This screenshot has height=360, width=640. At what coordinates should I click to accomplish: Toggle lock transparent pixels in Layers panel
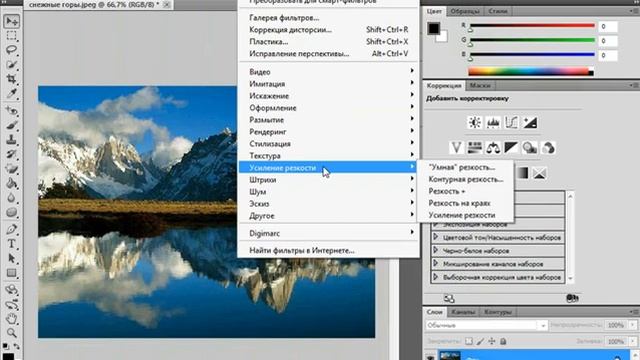pos(469,341)
